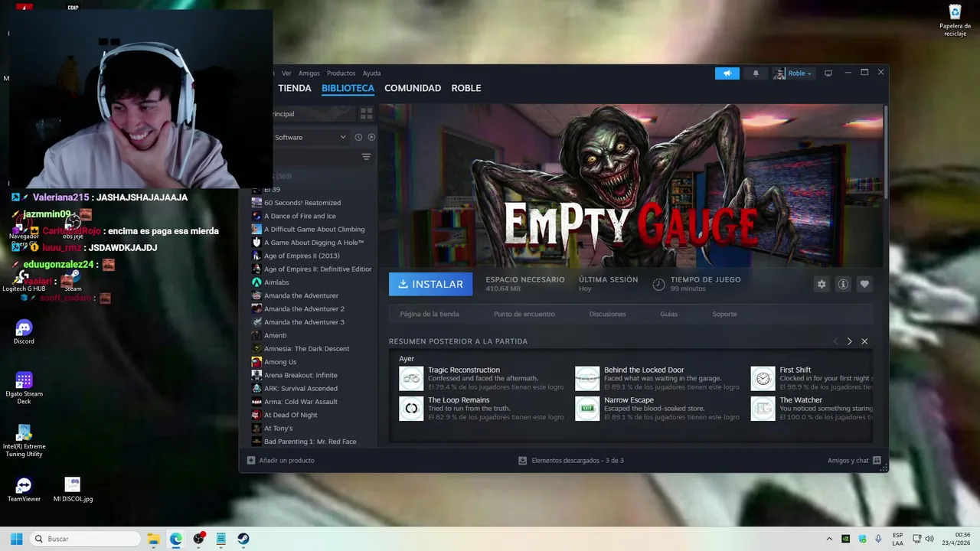Click the blue megaphone announcements icon
This screenshot has width=980, height=551.
tap(727, 73)
